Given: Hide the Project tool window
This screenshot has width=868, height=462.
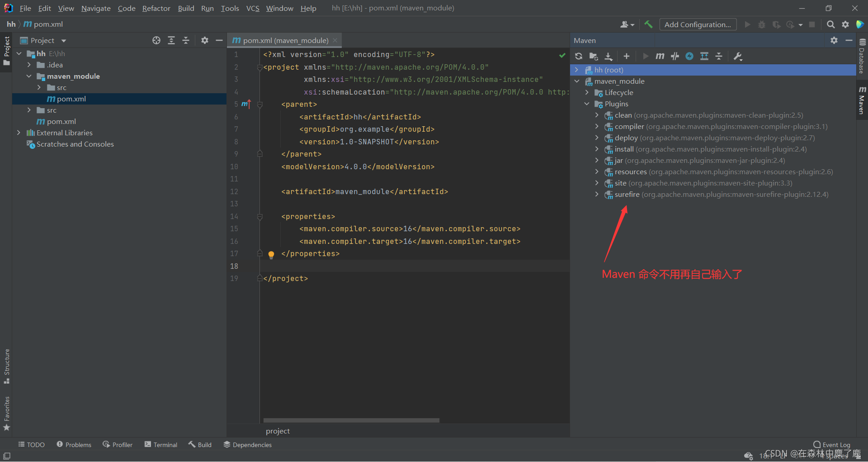Looking at the screenshot, I should tap(219, 40).
